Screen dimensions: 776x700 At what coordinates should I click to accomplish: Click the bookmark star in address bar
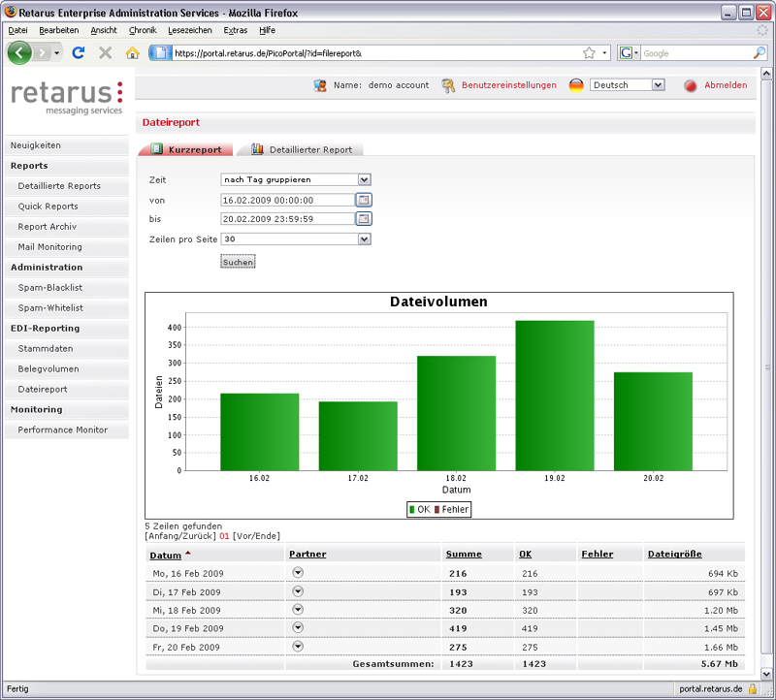click(589, 52)
